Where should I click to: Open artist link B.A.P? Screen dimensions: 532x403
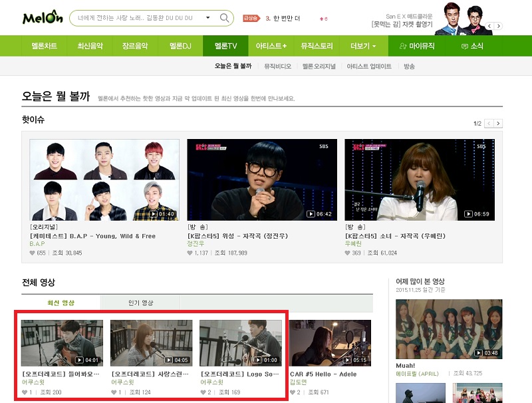point(37,244)
